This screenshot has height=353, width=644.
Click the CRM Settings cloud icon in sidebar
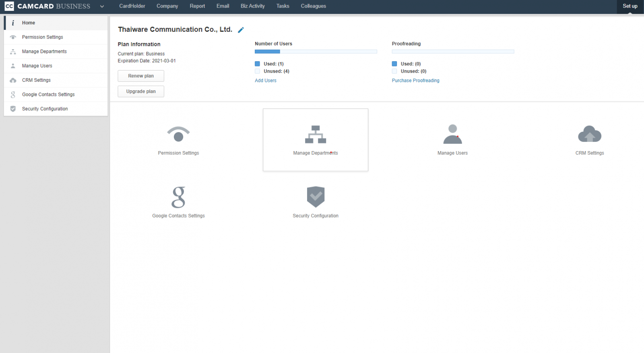[13, 80]
